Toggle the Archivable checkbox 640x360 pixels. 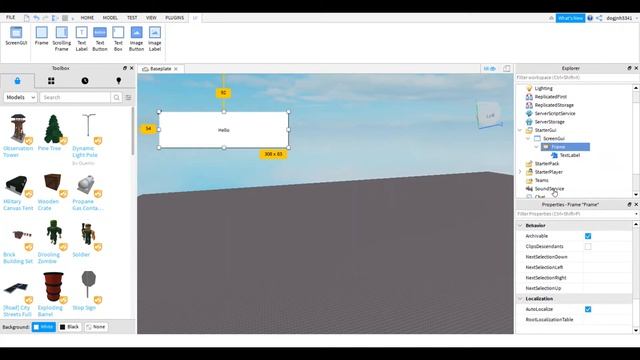pos(588,236)
